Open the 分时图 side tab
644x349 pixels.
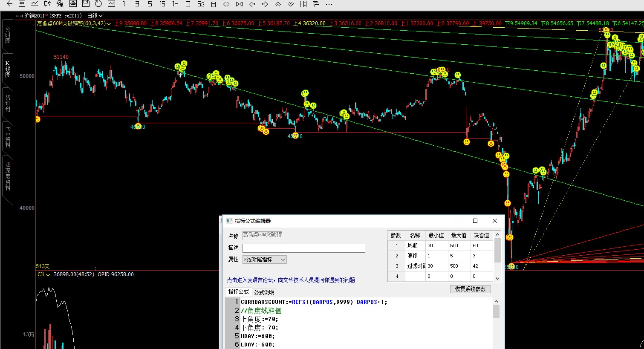(8, 35)
